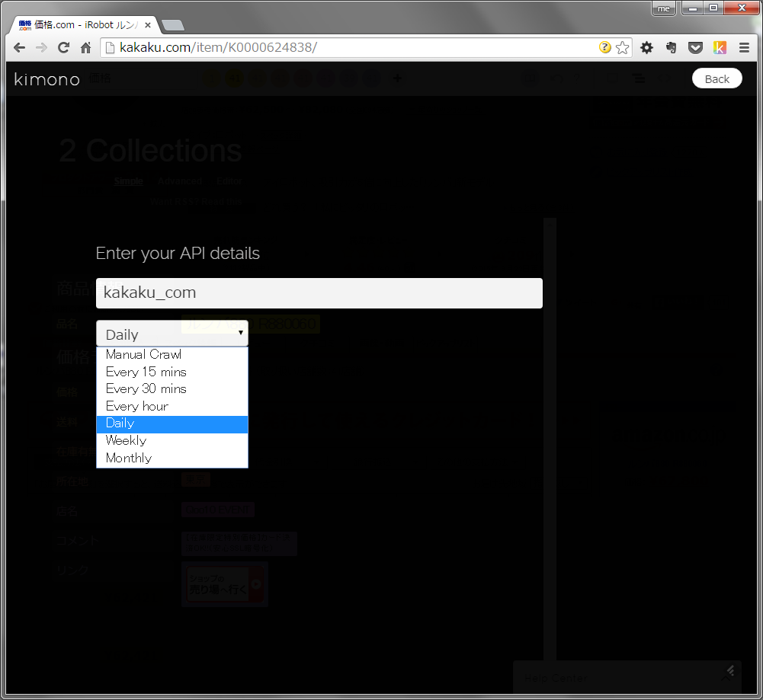Click the dimmed plus icon in kimono toolbar
Image resolution: width=763 pixels, height=700 pixels.
click(x=398, y=78)
